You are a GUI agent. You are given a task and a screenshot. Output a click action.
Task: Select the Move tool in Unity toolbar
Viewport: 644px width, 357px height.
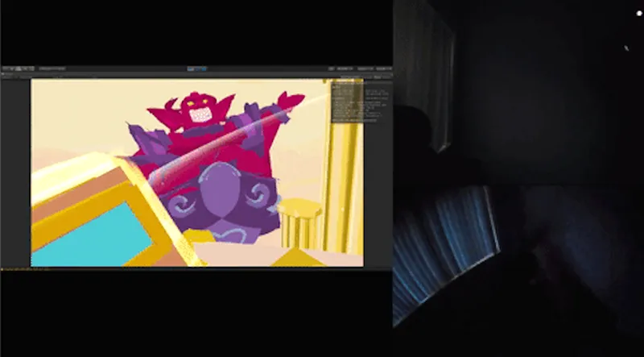click(10, 69)
